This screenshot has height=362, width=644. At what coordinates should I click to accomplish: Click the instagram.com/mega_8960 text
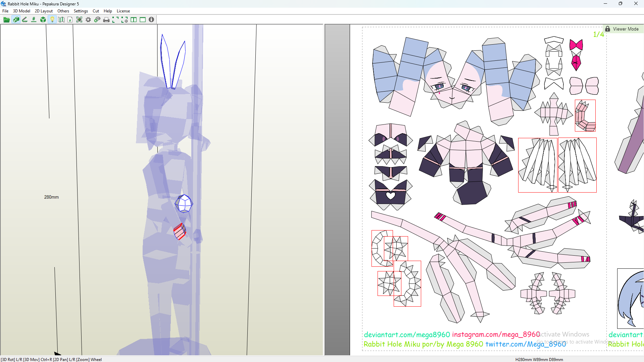click(496, 334)
